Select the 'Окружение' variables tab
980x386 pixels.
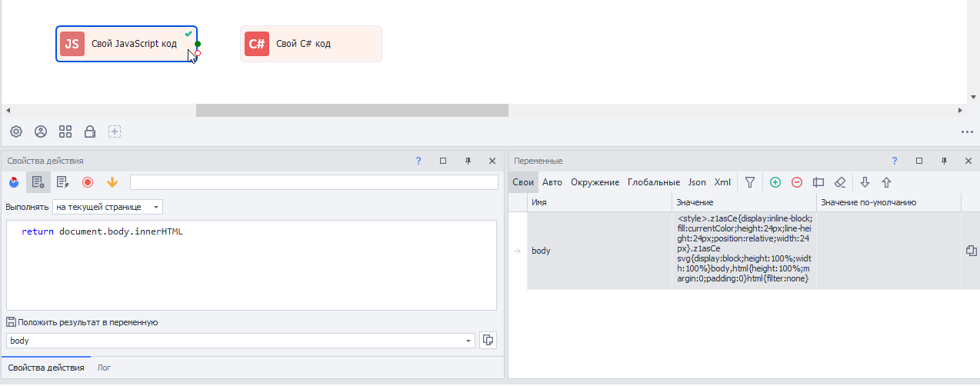[595, 182]
